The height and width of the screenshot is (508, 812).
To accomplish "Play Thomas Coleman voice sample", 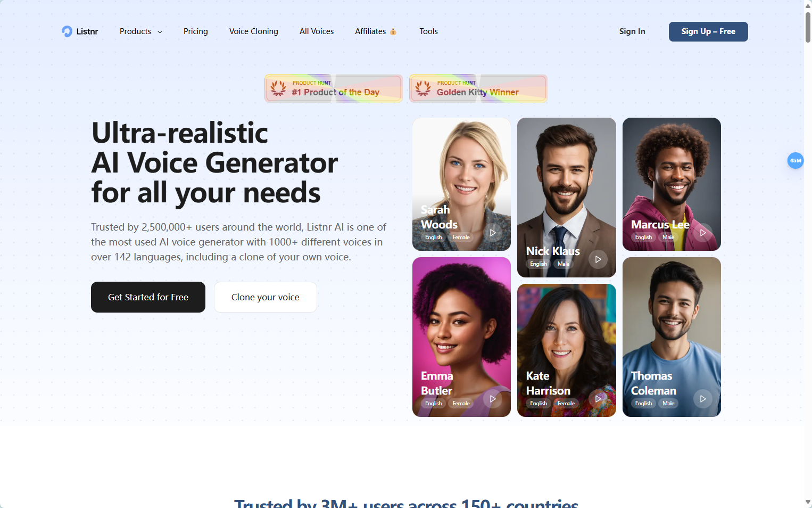I will tap(703, 399).
